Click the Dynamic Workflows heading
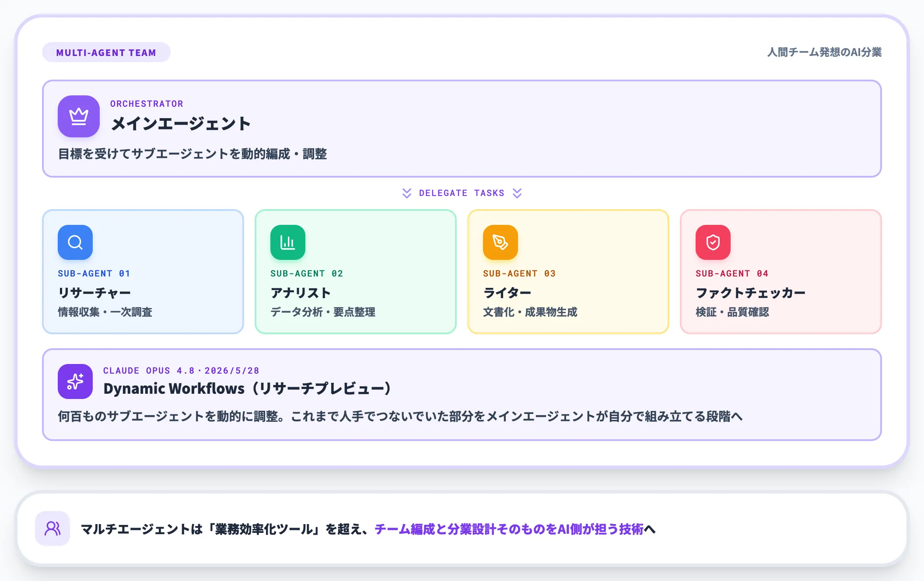The width and height of the screenshot is (924, 581). (x=248, y=388)
